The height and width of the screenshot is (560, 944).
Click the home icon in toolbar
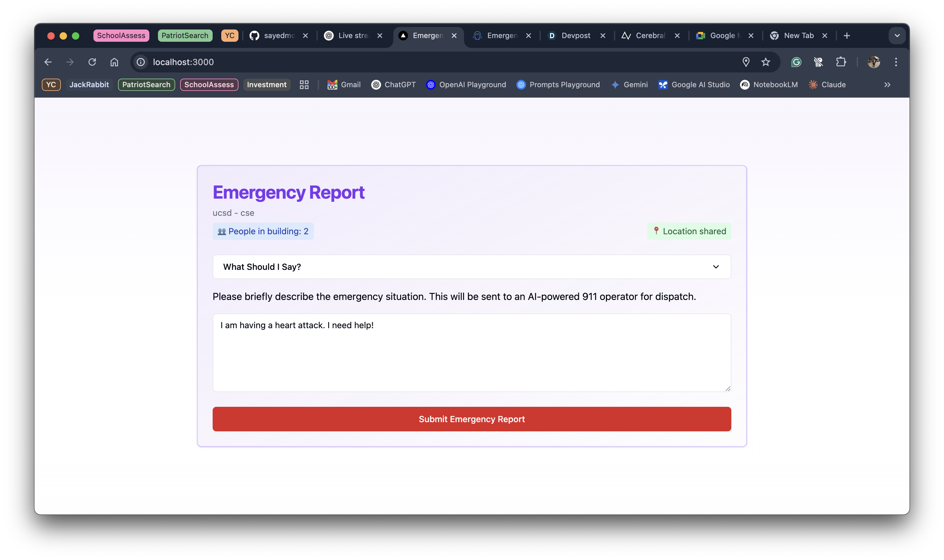tap(114, 62)
